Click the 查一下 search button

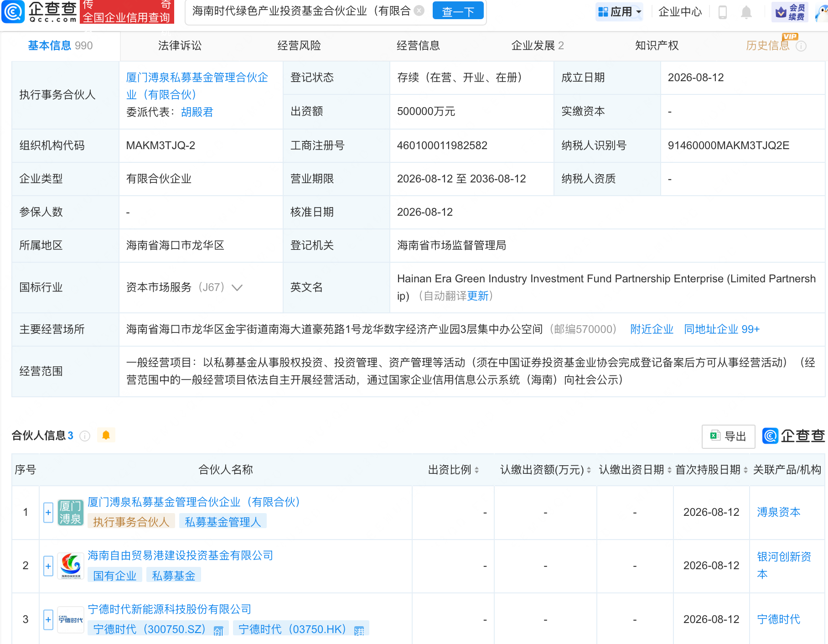point(458,11)
